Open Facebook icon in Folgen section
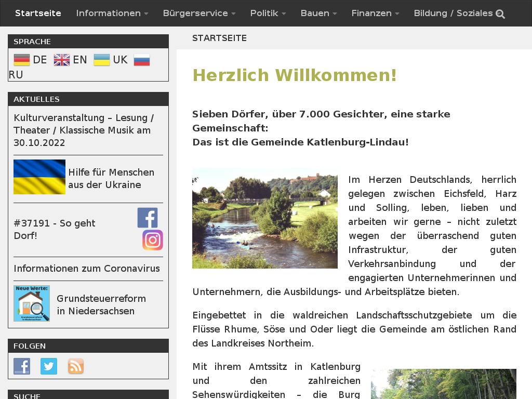 (x=22, y=366)
